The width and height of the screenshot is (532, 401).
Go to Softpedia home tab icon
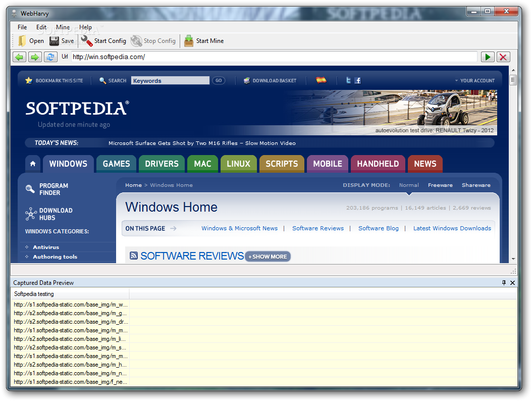click(33, 164)
